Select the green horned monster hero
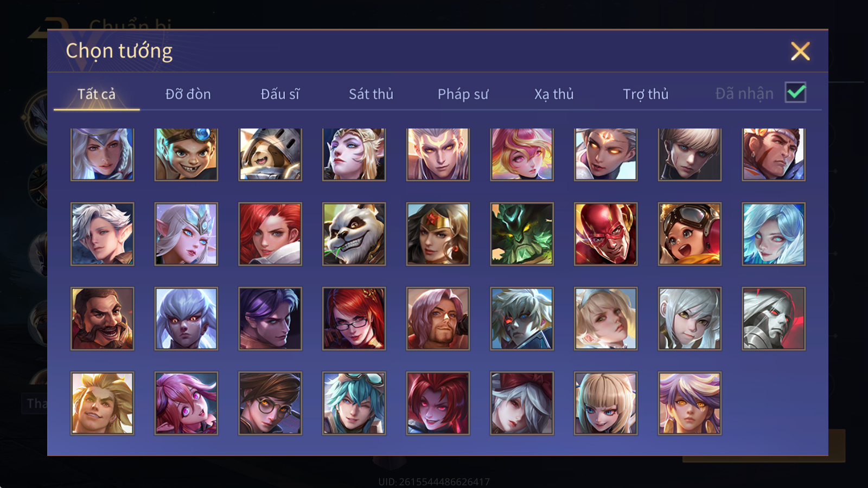Viewport: 868px width, 488px height. point(522,234)
